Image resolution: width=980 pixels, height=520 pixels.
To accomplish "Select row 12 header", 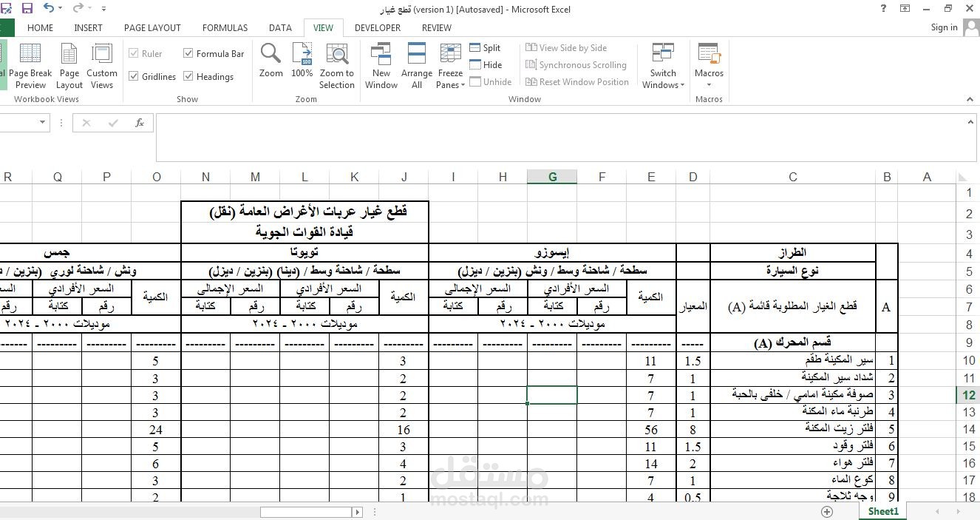I will pyautogui.click(x=968, y=395).
